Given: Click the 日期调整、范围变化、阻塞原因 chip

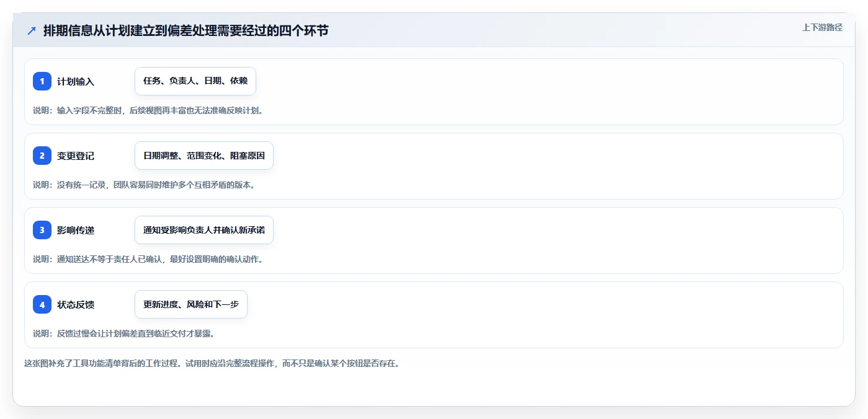Looking at the screenshot, I should [x=204, y=156].
